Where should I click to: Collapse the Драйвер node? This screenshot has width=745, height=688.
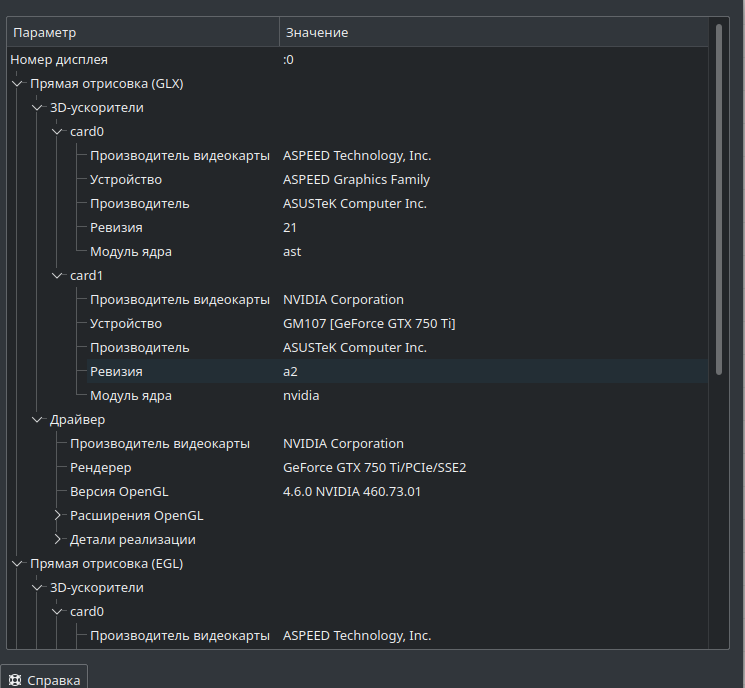[37, 420]
